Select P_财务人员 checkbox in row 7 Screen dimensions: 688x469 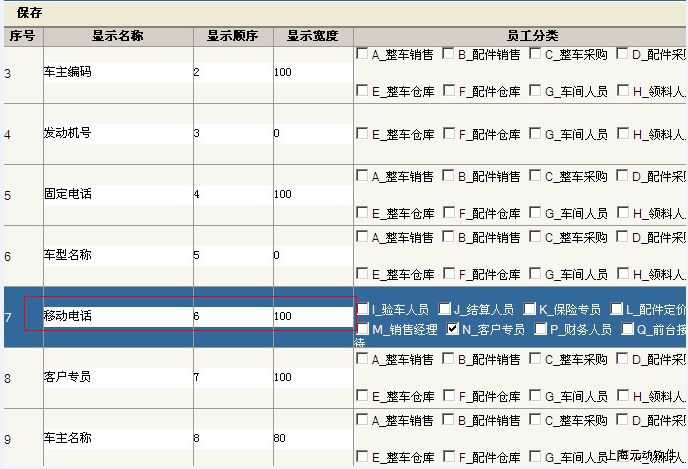coord(540,329)
